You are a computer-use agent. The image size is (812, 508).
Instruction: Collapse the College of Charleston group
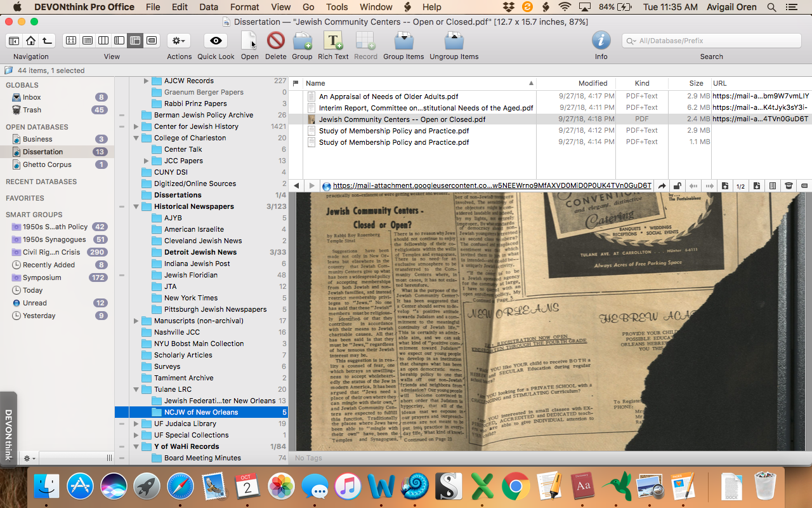[x=136, y=138]
